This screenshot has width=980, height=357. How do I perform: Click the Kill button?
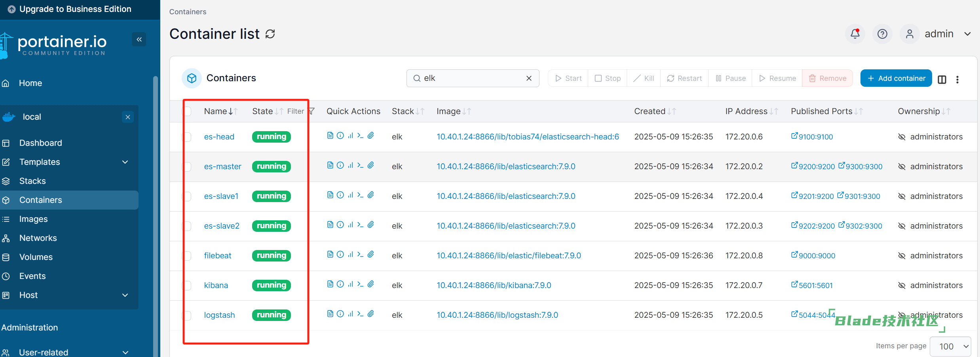[x=644, y=78]
